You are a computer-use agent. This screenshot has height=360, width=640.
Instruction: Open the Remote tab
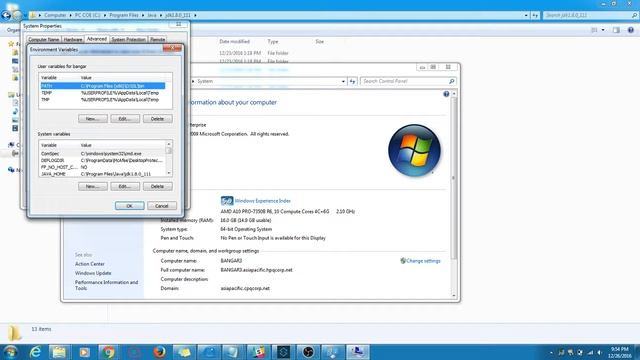[158, 40]
